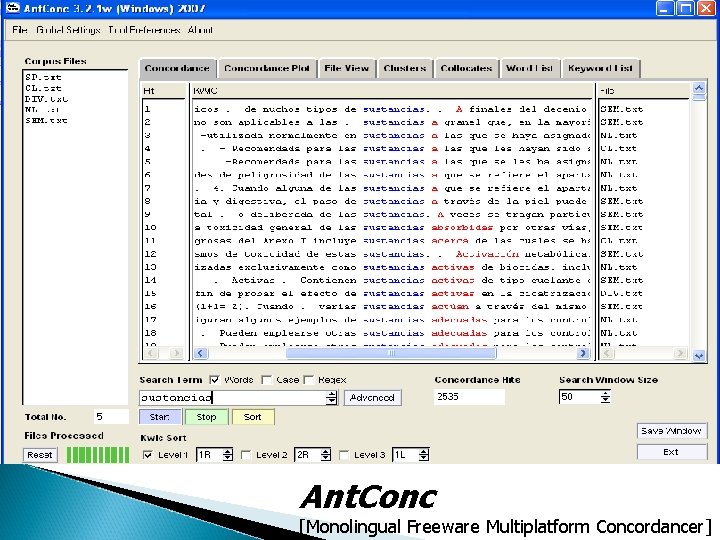
Task: Open the Global Settings menu
Action: 68,30
